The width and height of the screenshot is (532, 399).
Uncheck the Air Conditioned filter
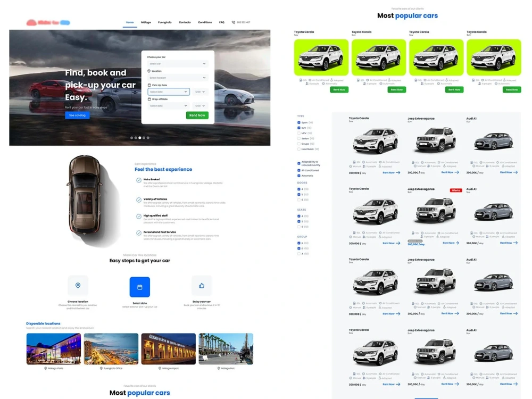[299, 170]
